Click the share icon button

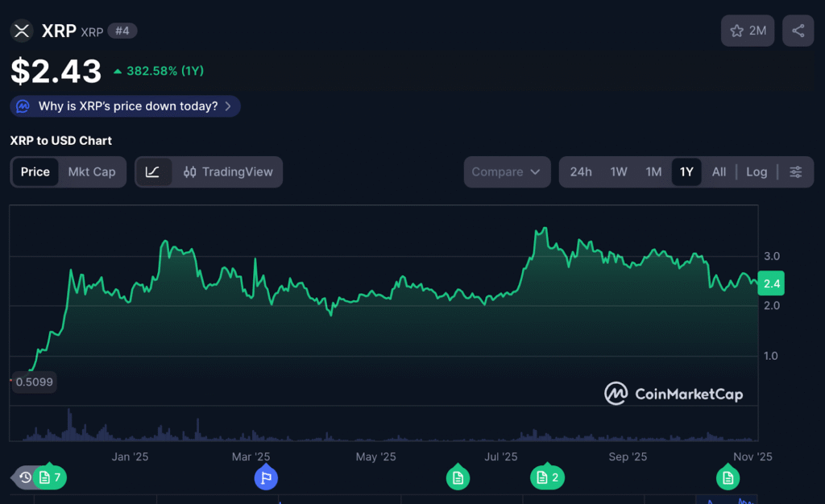click(x=798, y=31)
